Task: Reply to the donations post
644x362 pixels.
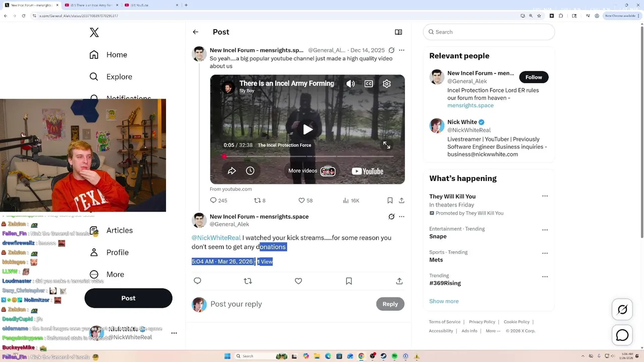Action: point(197,281)
